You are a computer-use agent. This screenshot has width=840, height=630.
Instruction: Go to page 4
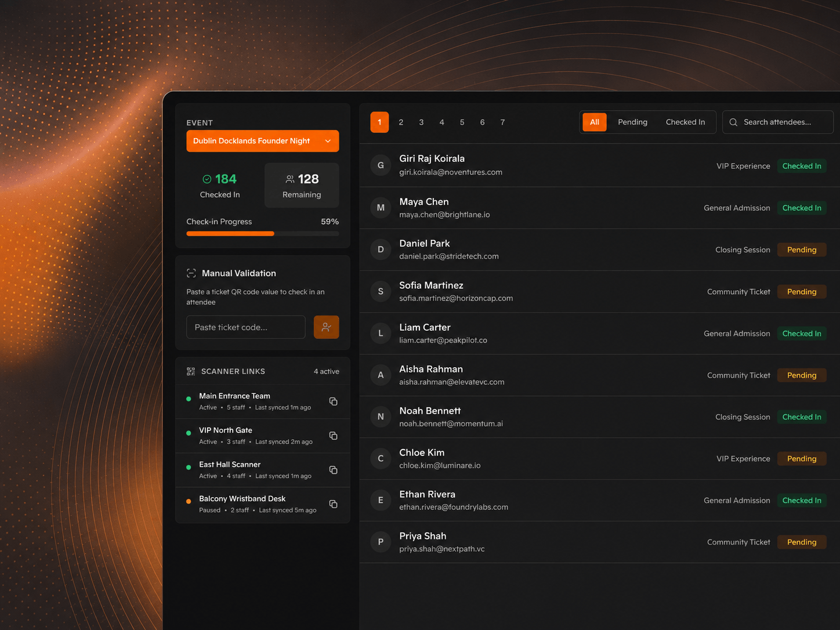441,122
